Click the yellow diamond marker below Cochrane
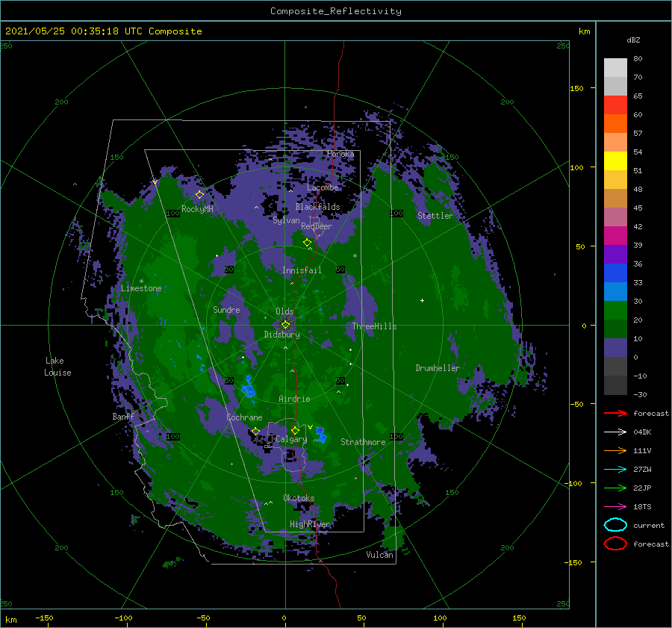Viewport: 672px width, 628px height. pos(255,431)
